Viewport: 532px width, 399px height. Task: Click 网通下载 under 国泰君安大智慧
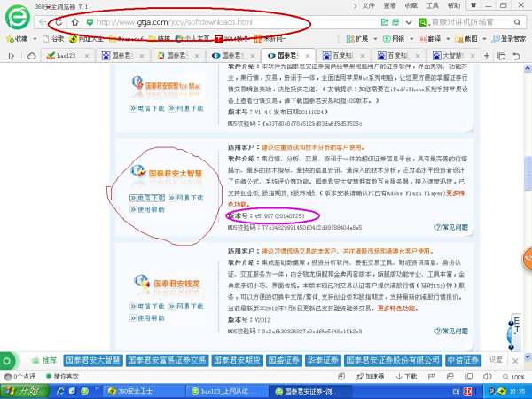coord(186,198)
